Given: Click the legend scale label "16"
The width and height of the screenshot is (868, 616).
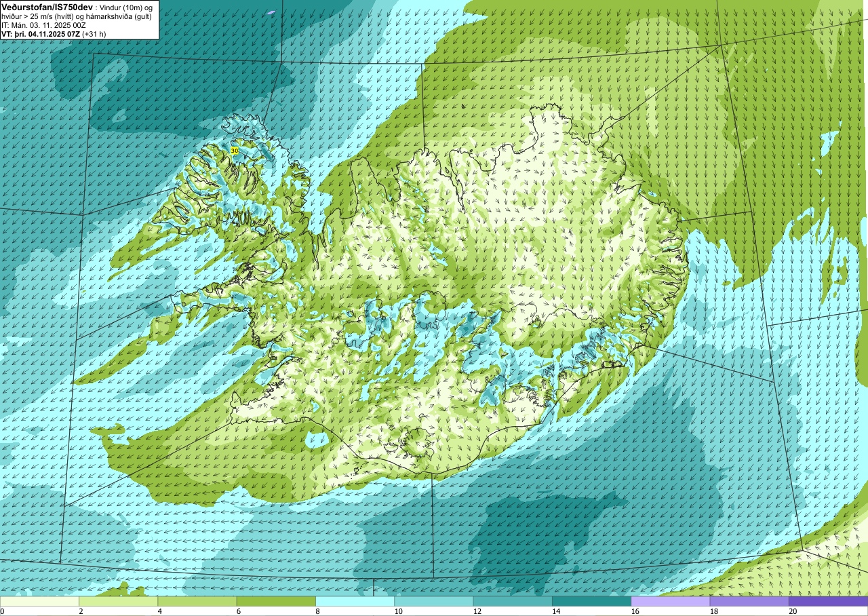Looking at the screenshot, I should pos(635,611).
